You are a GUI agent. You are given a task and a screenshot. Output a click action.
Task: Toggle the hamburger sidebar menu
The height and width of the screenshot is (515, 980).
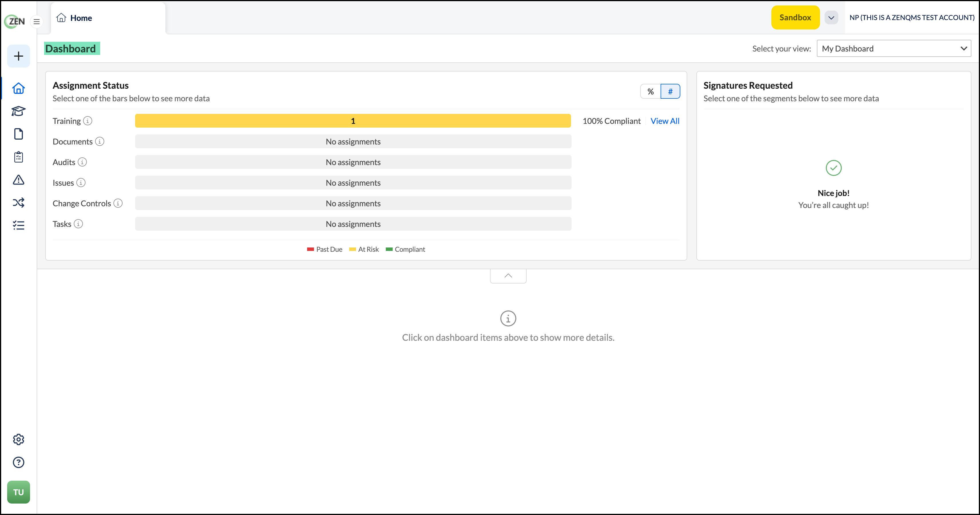[37, 22]
